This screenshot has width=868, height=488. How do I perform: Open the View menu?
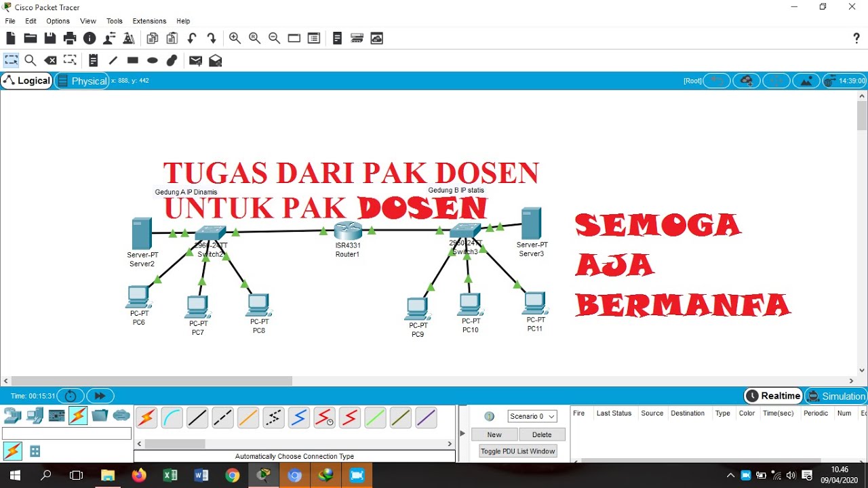(88, 21)
